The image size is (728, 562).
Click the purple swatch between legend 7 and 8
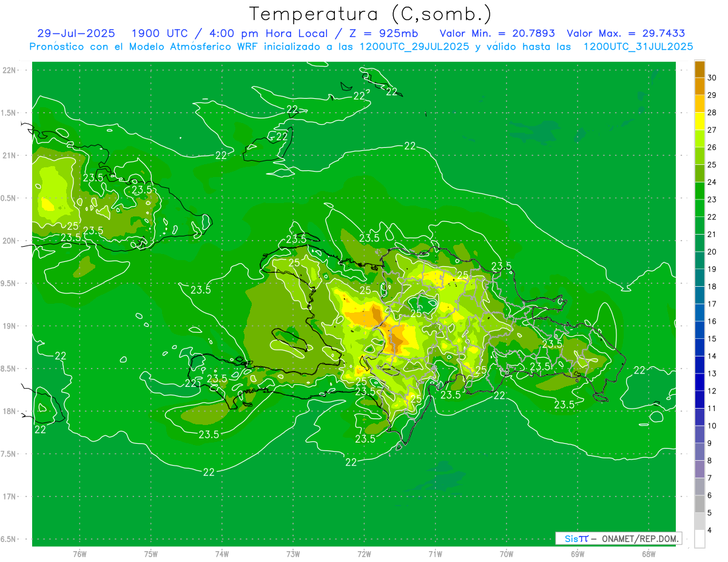(699, 469)
